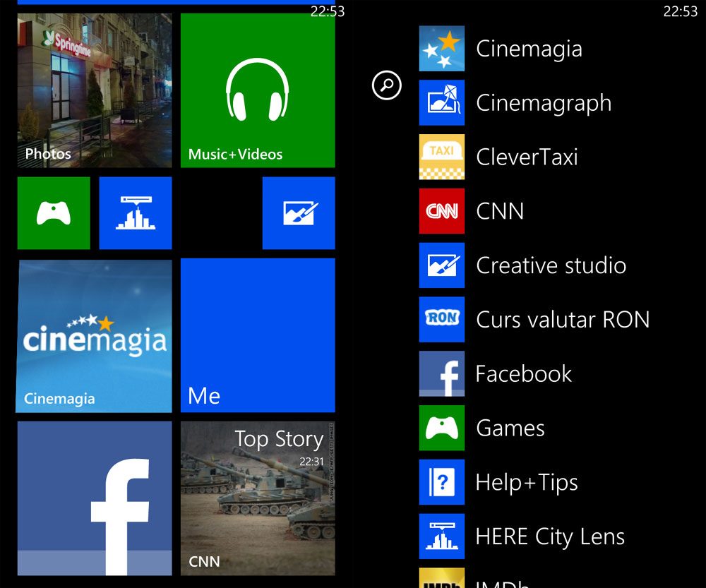Open the Music+Videos tile
Viewport: 706px width, 588px height.
click(258, 90)
